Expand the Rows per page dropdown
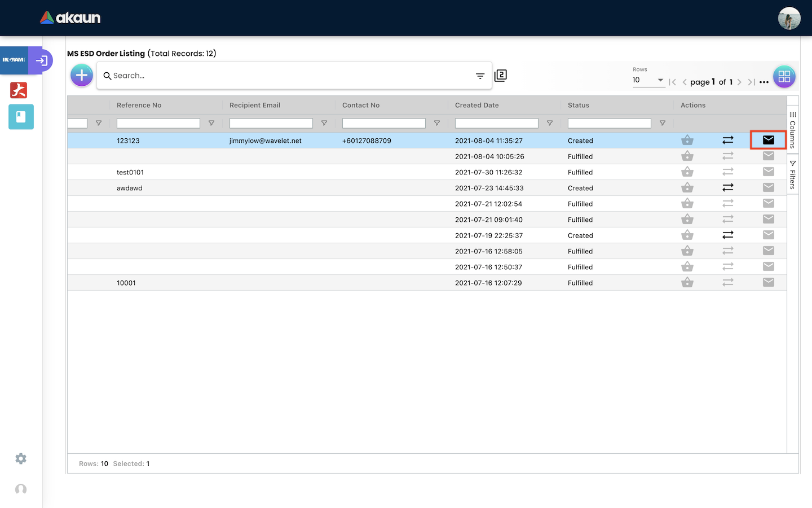 tap(648, 80)
